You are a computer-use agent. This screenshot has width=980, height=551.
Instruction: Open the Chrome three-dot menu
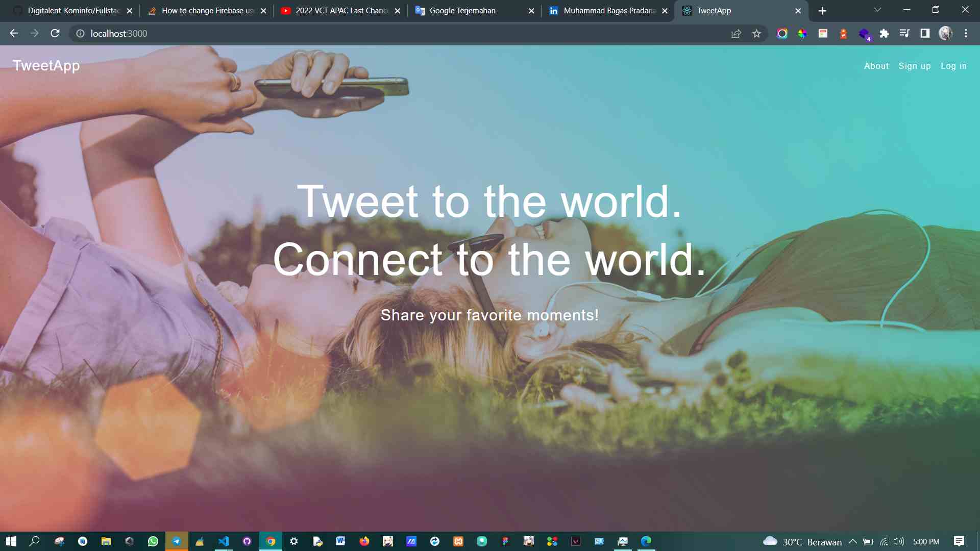tap(966, 34)
